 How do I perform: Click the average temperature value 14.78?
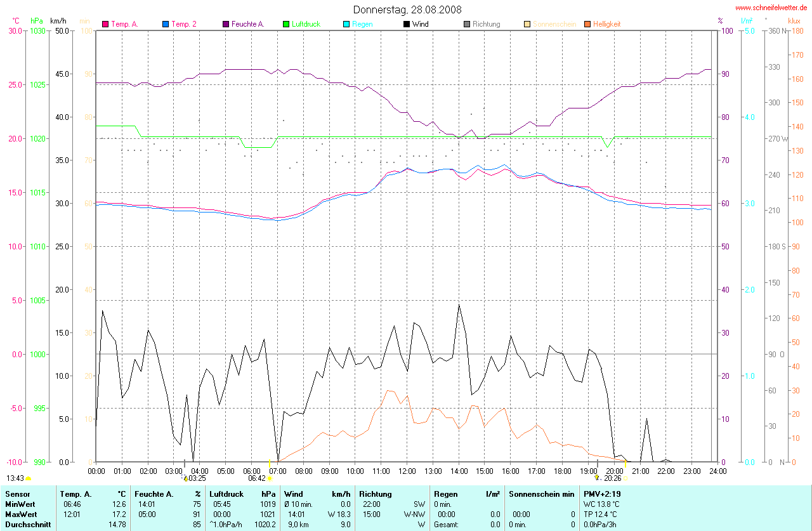(117, 525)
